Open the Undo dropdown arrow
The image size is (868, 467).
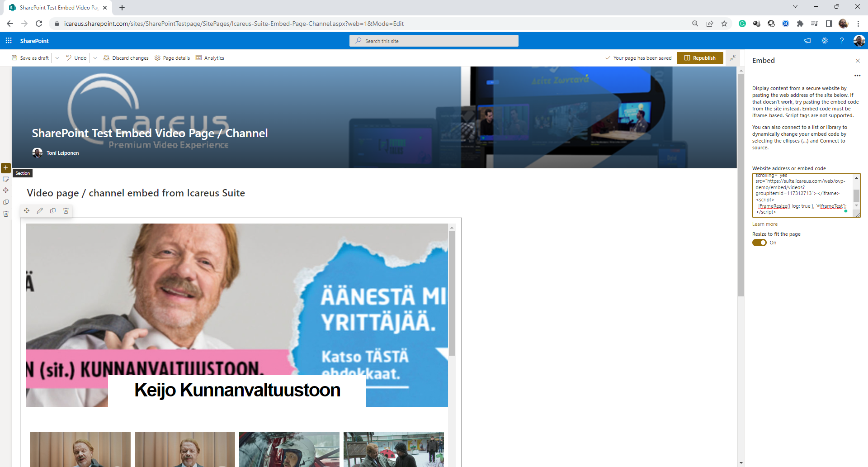95,58
